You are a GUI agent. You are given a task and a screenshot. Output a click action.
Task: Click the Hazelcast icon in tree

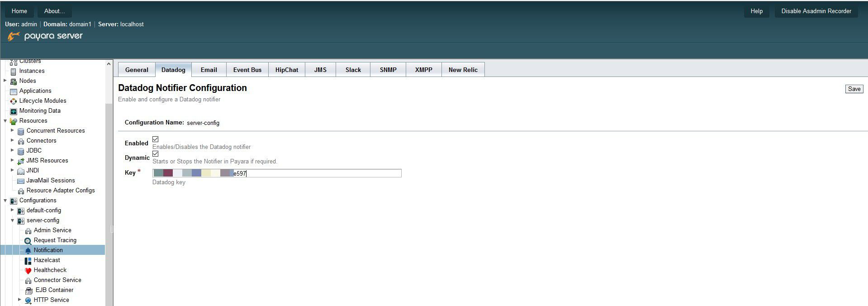[x=28, y=261]
